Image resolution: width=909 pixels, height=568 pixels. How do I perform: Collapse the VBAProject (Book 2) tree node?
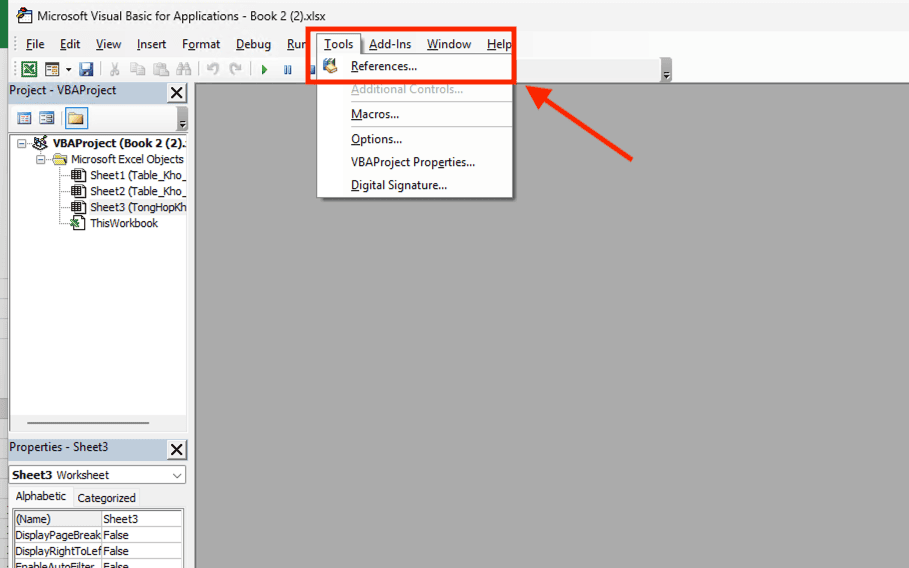21,143
